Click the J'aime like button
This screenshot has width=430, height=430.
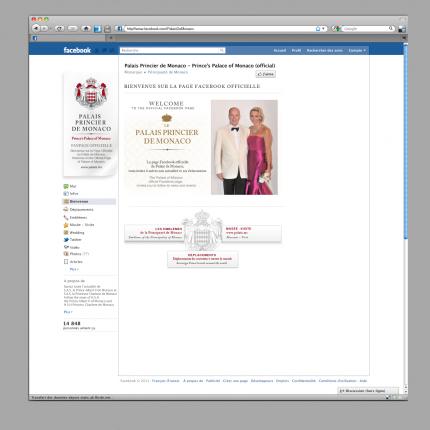[266, 74]
